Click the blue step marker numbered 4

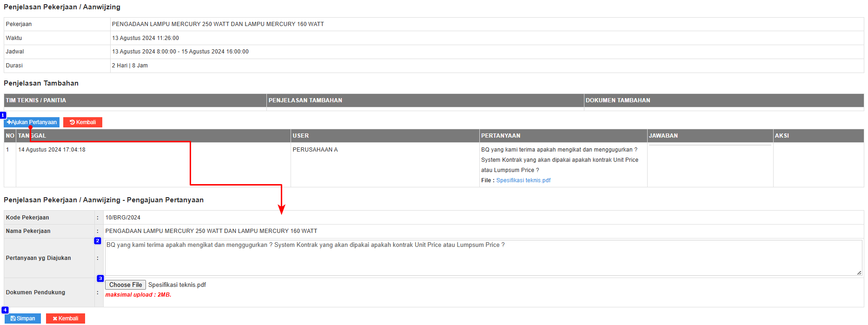click(5, 310)
